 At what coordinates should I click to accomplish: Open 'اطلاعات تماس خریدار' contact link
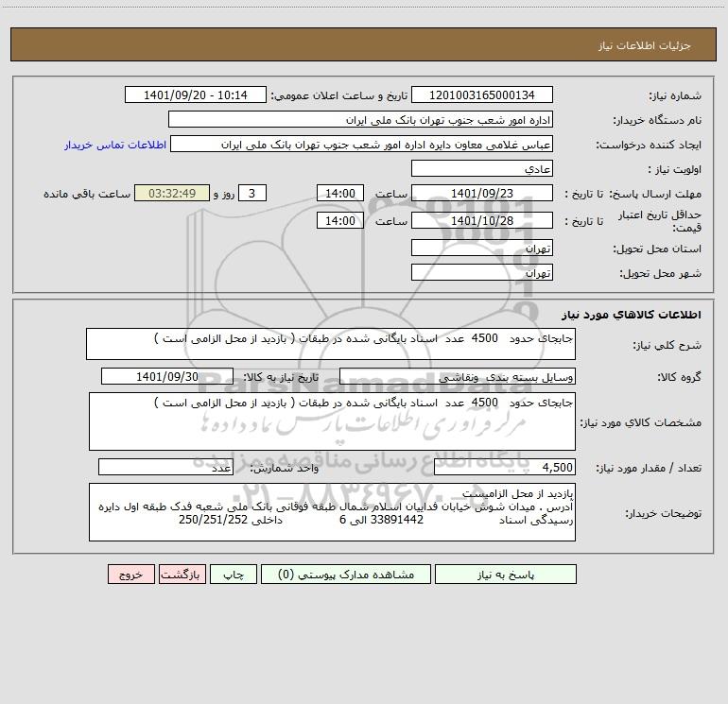tap(115, 145)
